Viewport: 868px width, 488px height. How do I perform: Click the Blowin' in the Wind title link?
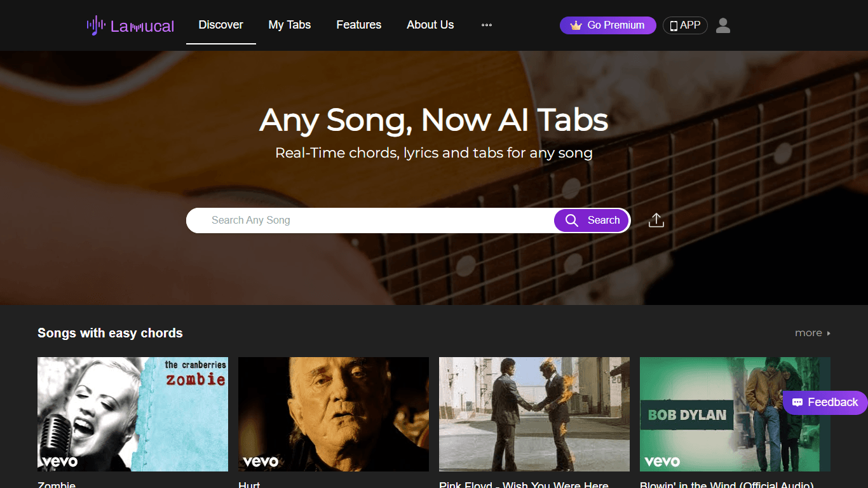(727, 484)
